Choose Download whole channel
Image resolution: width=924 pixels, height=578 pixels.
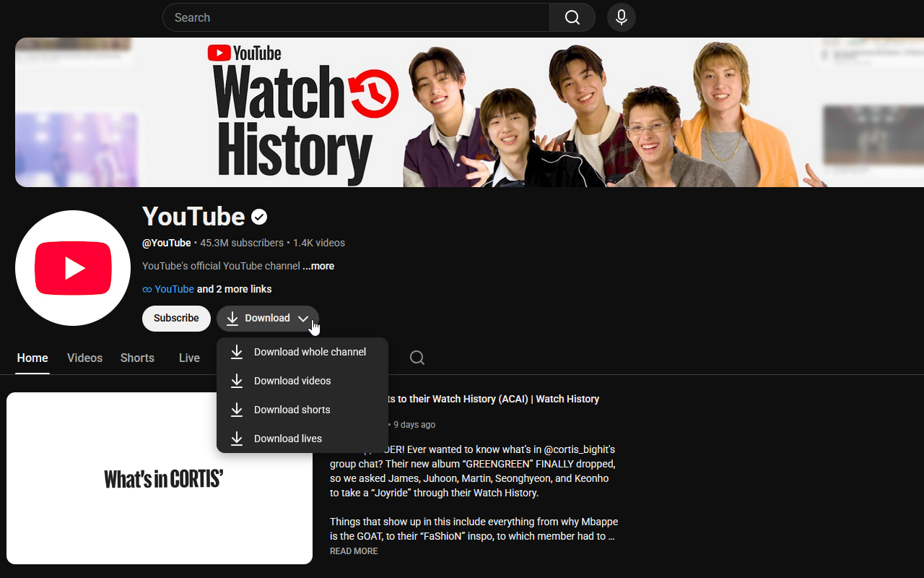[x=302, y=352]
